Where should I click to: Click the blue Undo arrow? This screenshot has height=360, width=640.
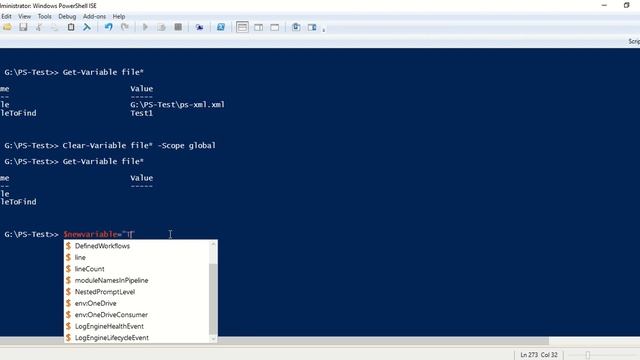(108, 27)
